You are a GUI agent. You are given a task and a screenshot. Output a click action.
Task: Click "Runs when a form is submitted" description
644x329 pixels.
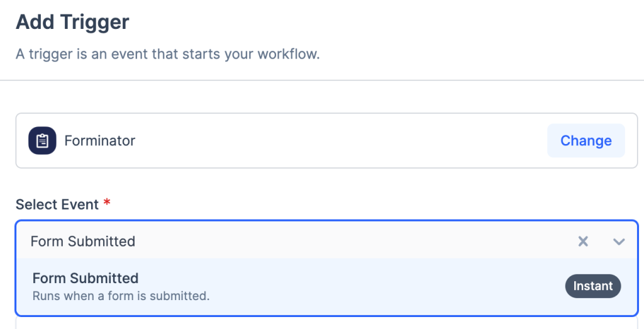coord(121,295)
